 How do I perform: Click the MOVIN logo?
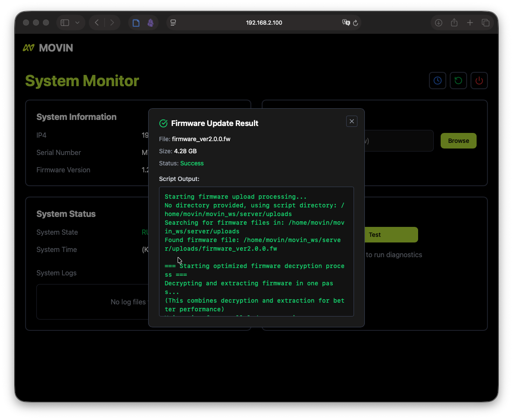click(48, 48)
